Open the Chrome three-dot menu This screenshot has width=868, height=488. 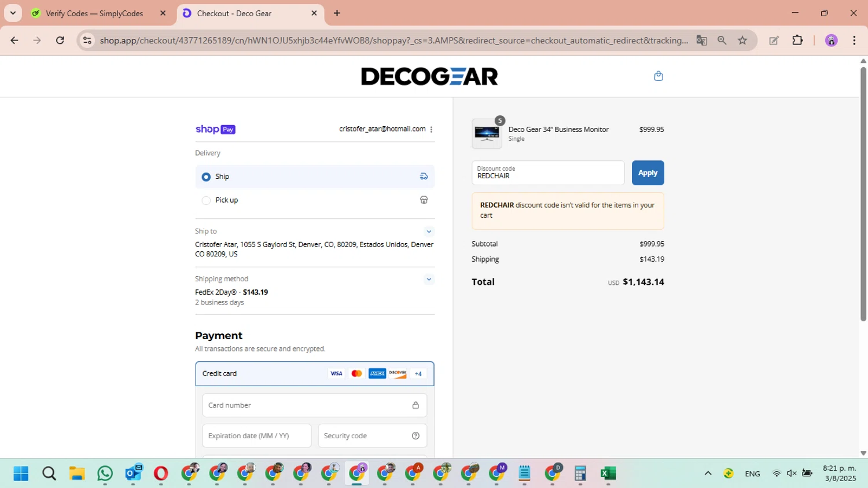854,41
